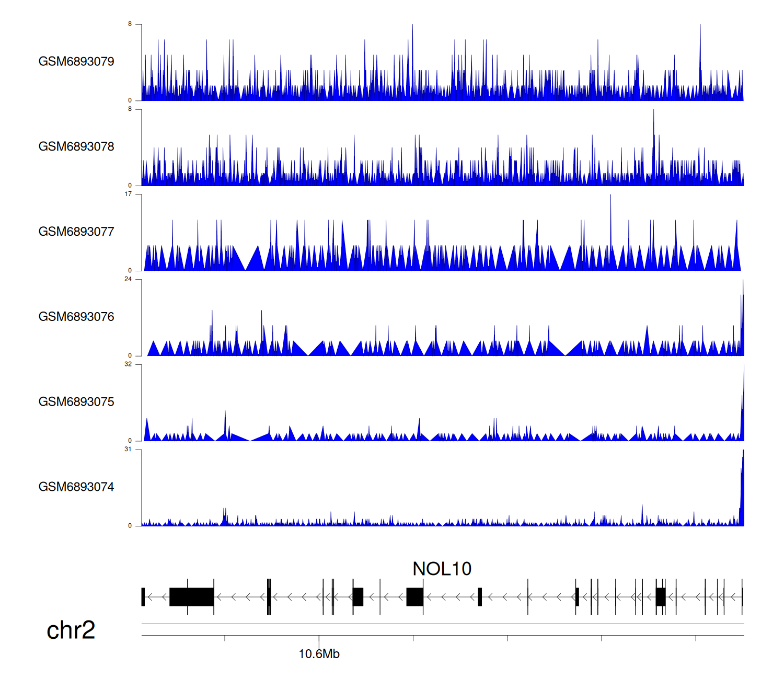Click the tick mark above 10.6Mb
Screen dimensions: 784x690
[319, 639]
